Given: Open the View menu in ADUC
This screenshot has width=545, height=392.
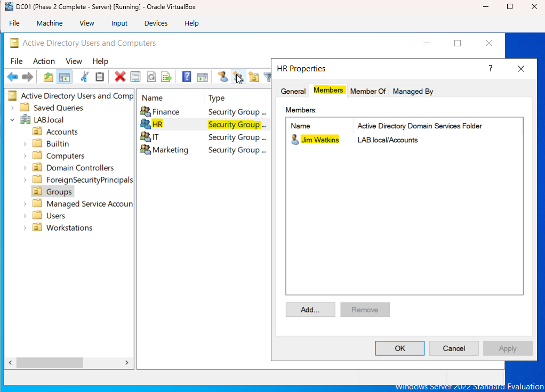Looking at the screenshot, I should click(74, 61).
